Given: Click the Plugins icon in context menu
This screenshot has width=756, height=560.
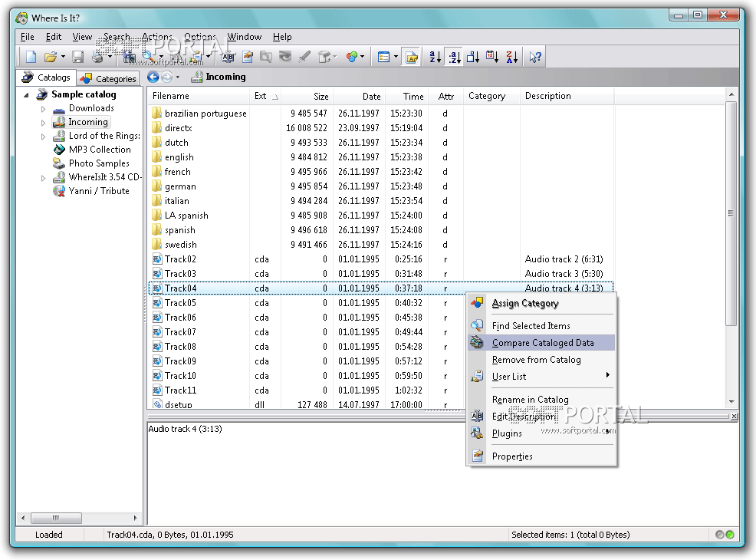Looking at the screenshot, I should point(477,433).
